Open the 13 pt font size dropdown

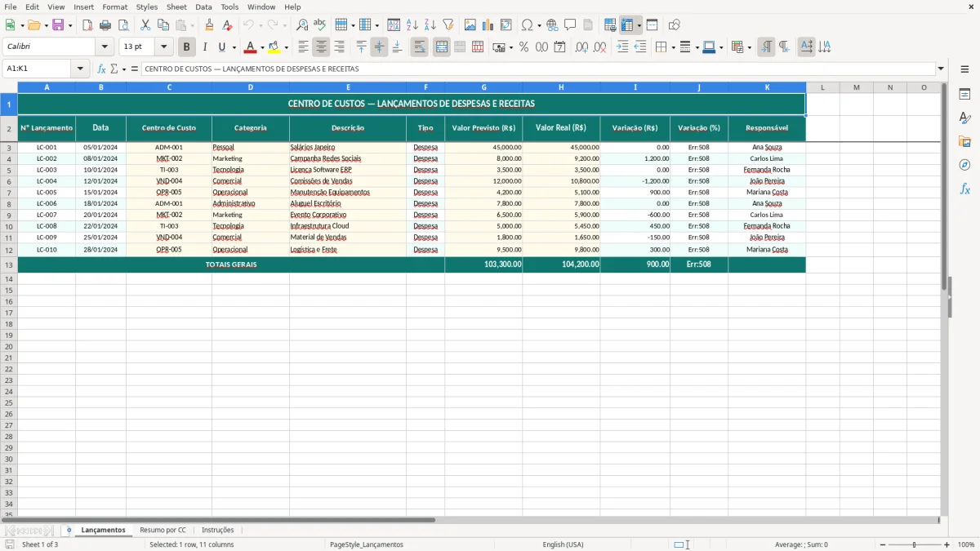pyautogui.click(x=163, y=47)
